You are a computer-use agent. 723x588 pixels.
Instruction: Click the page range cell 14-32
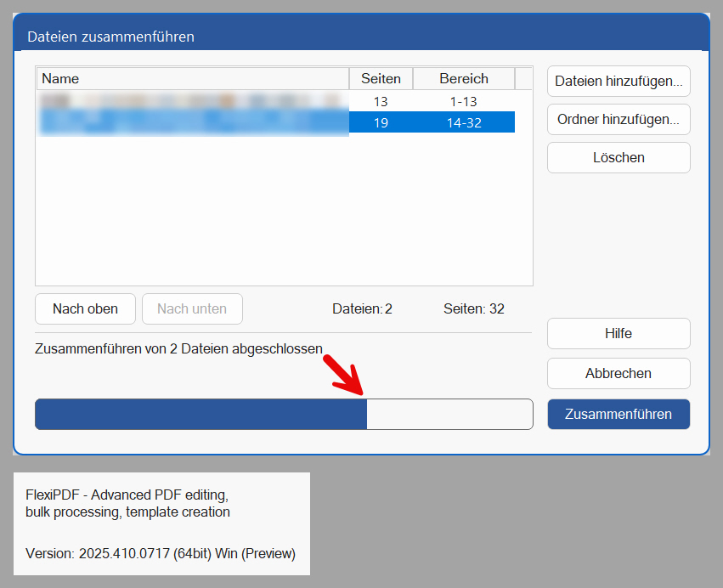(464, 122)
